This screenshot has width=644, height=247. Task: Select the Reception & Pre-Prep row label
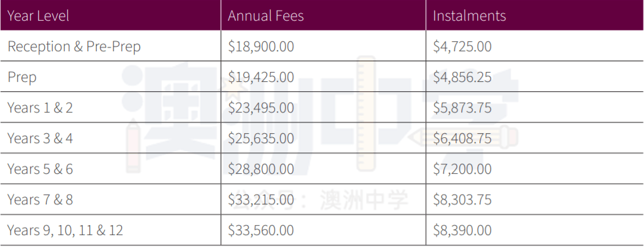pyautogui.click(x=74, y=47)
